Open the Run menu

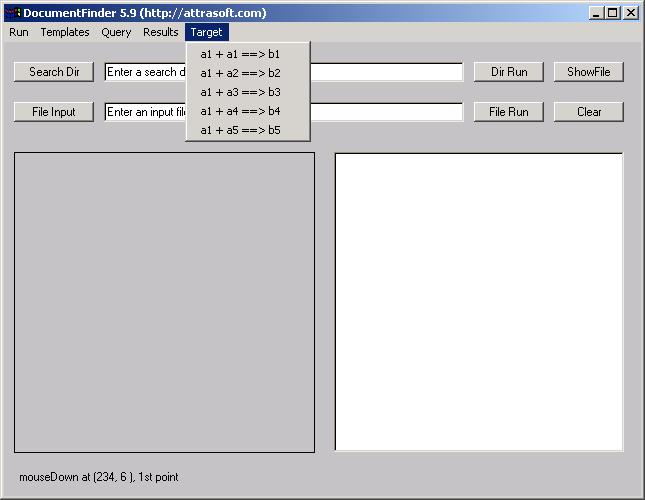pyautogui.click(x=19, y=32)
